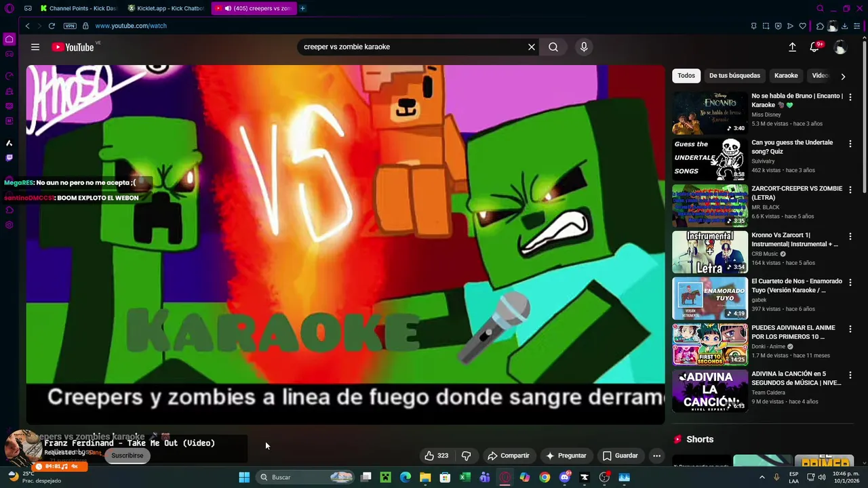Open options for El Cuarteto de Nos

point(850,283)
